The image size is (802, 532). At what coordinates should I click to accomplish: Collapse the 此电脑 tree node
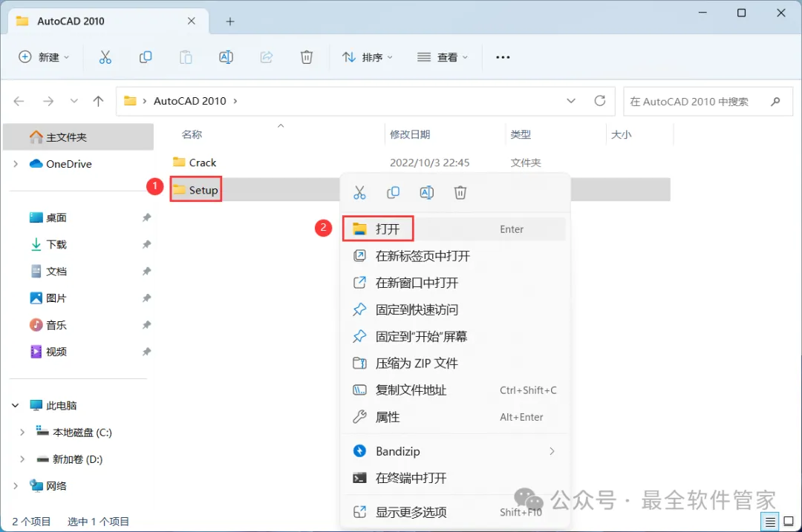[x=16, y=406]
